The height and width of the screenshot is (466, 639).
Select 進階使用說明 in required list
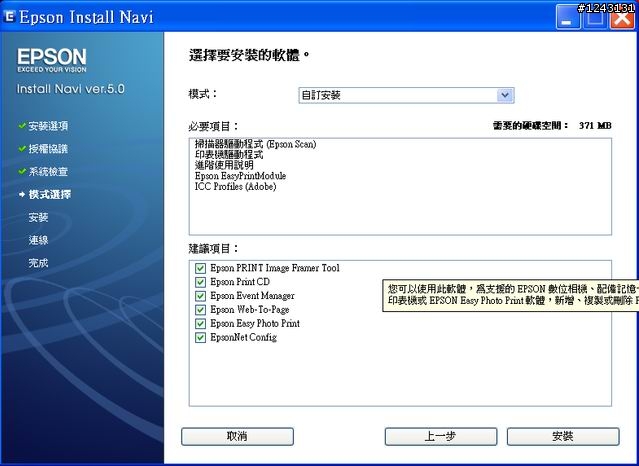[224, 165]
